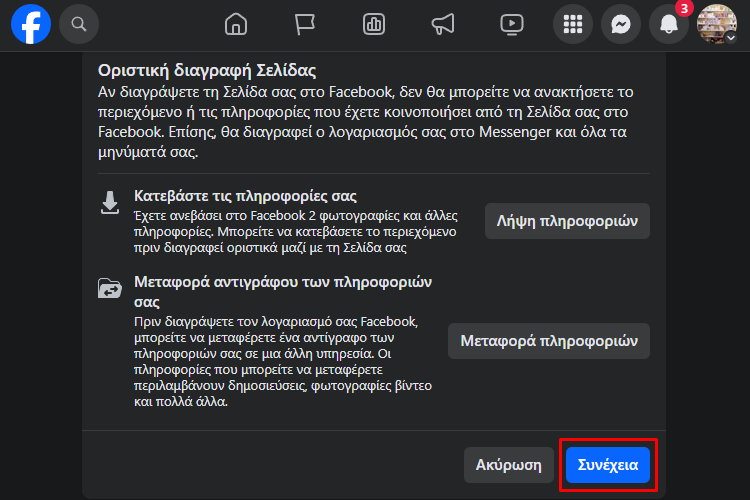The height and width of the screenshot is (500, 750).
Task: Open the Insights bar chart icon
Action: point(374,24)
